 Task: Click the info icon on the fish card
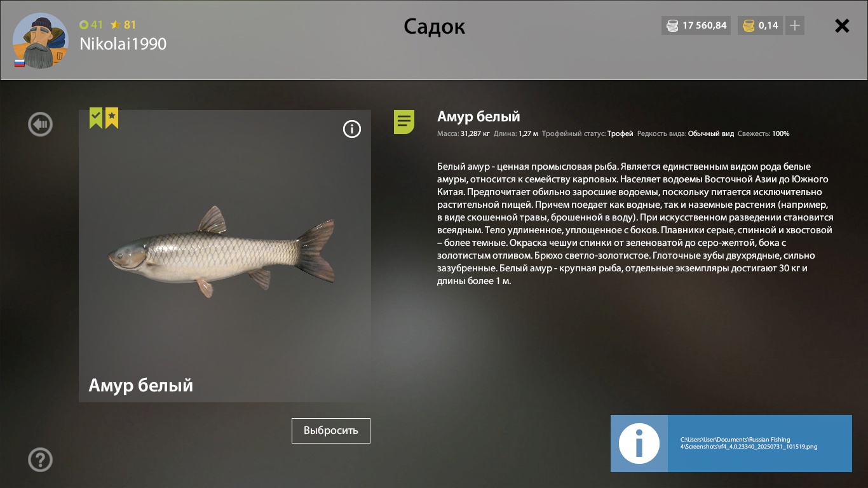352,129
